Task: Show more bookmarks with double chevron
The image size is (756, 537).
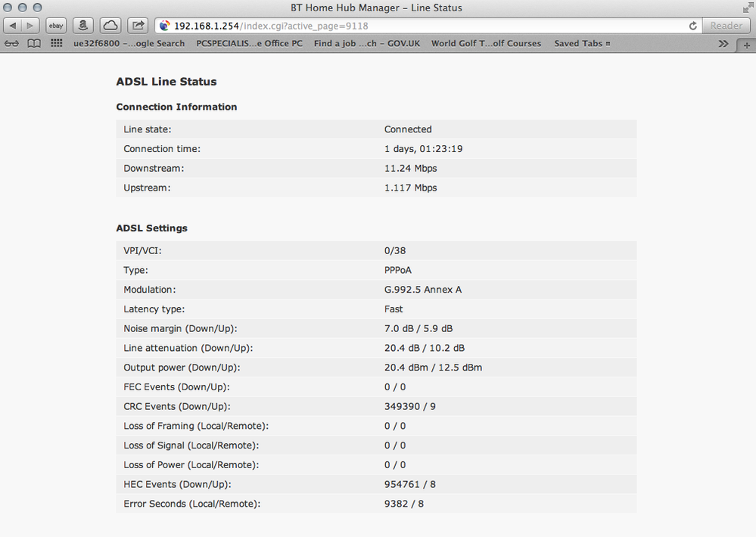Action: (x=723, y=44)
